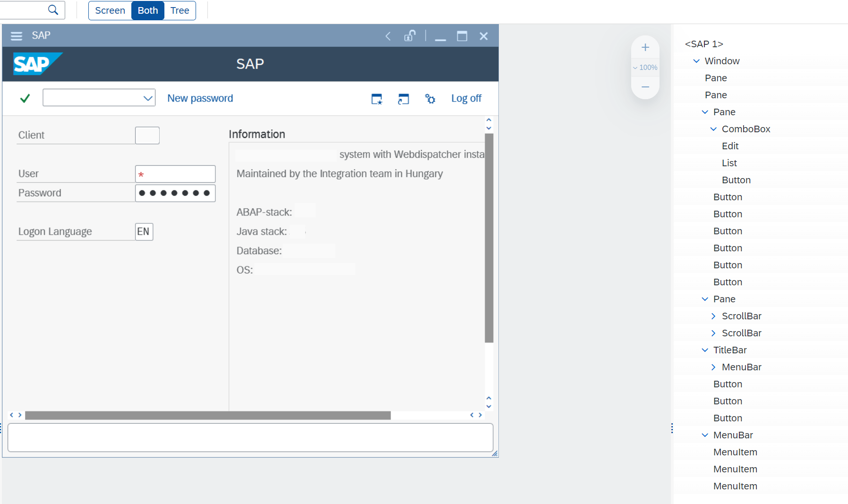Click the Database label text
The width and height of the screenshot is (848, 504).
click(259, 251)
